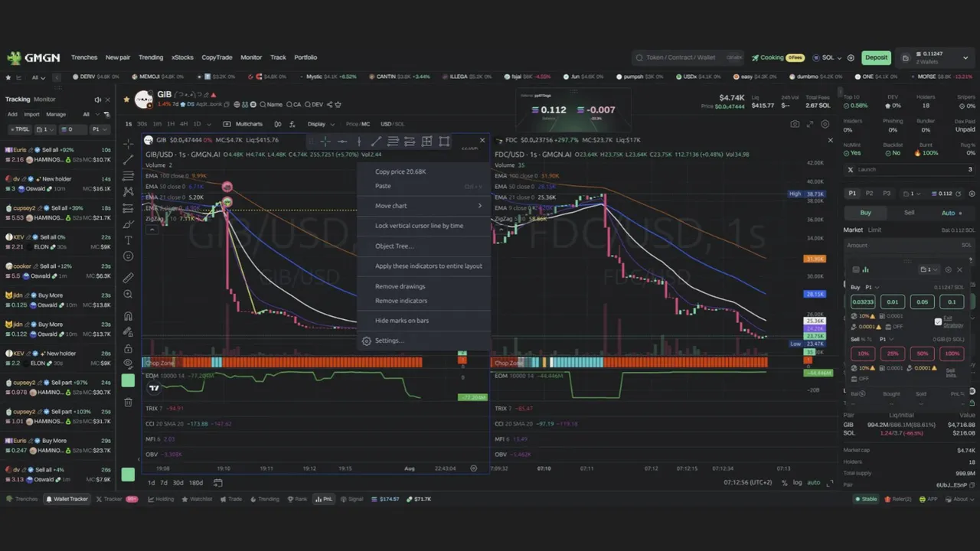Screen dimensions: 980x551
Task: Favorite GIB token with the star icon
Action: (x=128, y=99)
